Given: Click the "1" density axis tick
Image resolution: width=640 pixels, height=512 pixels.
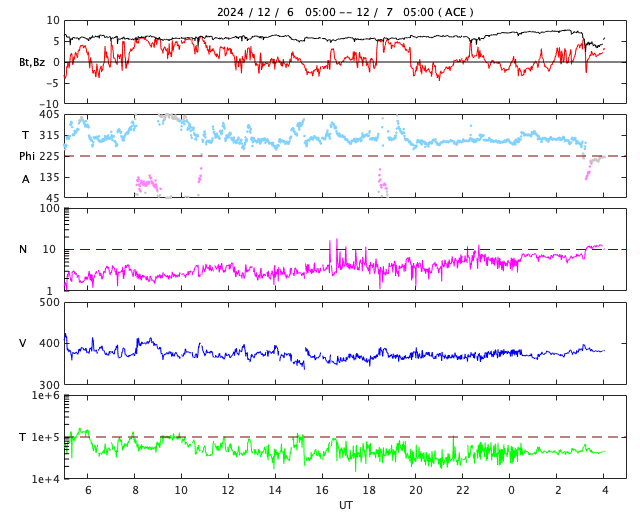Looking at the screenshot, I should 50,291.
